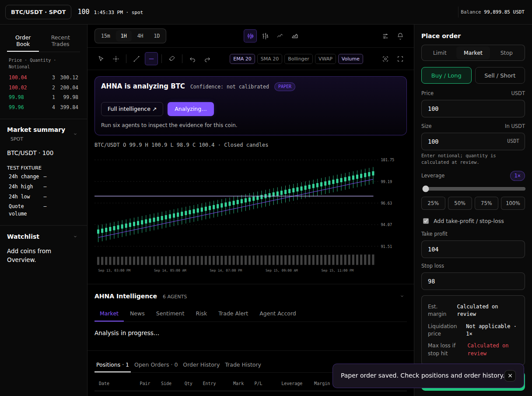The width and height of the screenshot is (532, 396).
Task: Switch to 4H timeframe
Action: coord(140,36)
